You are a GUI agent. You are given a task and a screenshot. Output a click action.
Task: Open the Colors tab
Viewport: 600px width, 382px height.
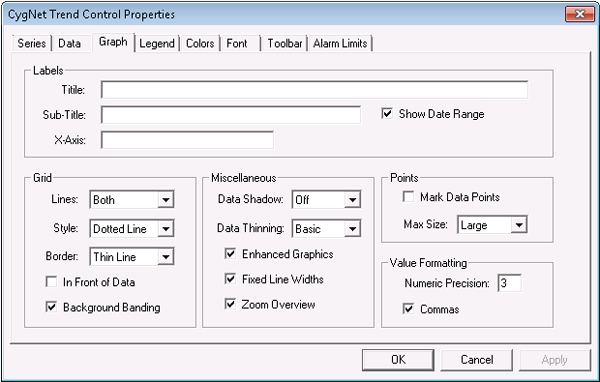(200, 43)
